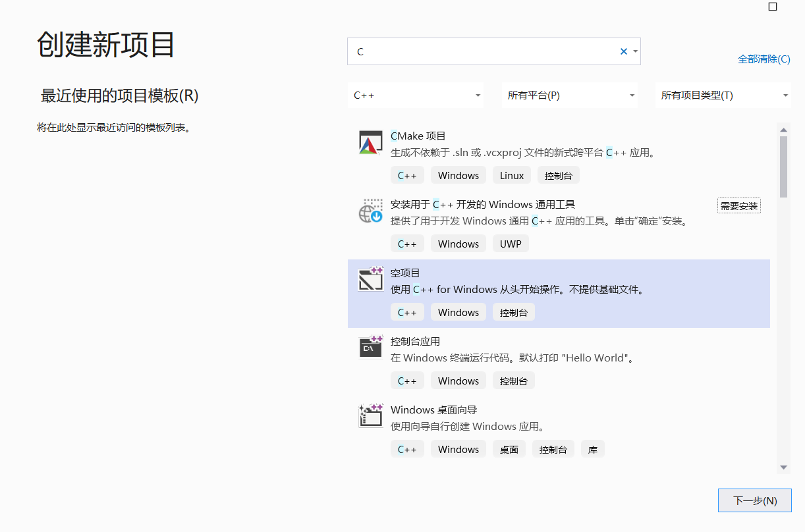Click the Linux tag under CMake project

512,175
